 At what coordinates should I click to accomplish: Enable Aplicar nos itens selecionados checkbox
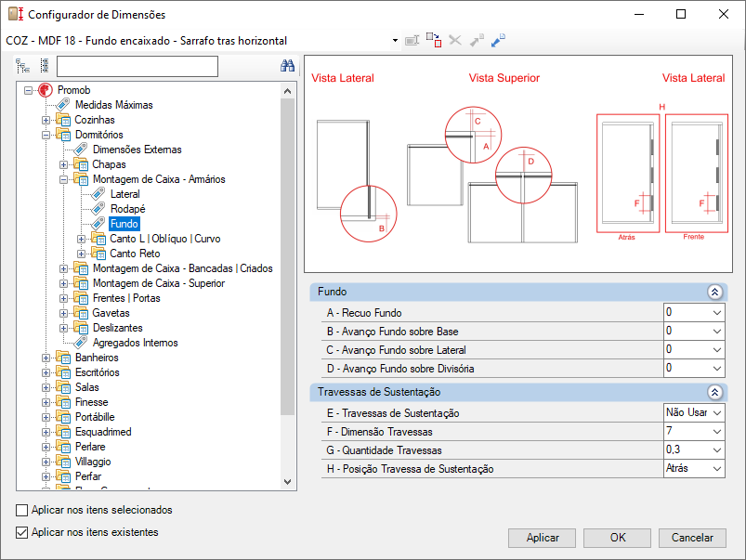pos(22,510)
